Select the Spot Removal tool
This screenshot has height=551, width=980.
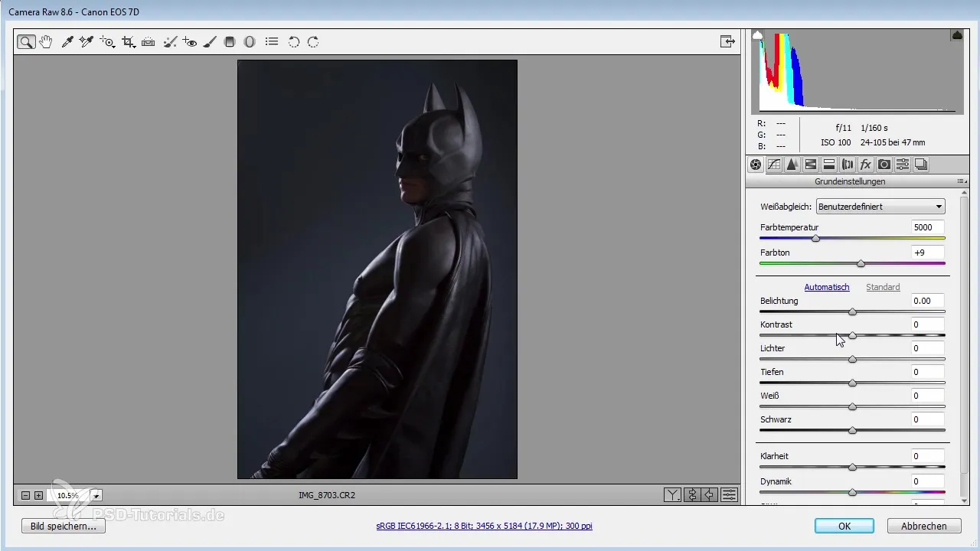click(x=170, y=42)
